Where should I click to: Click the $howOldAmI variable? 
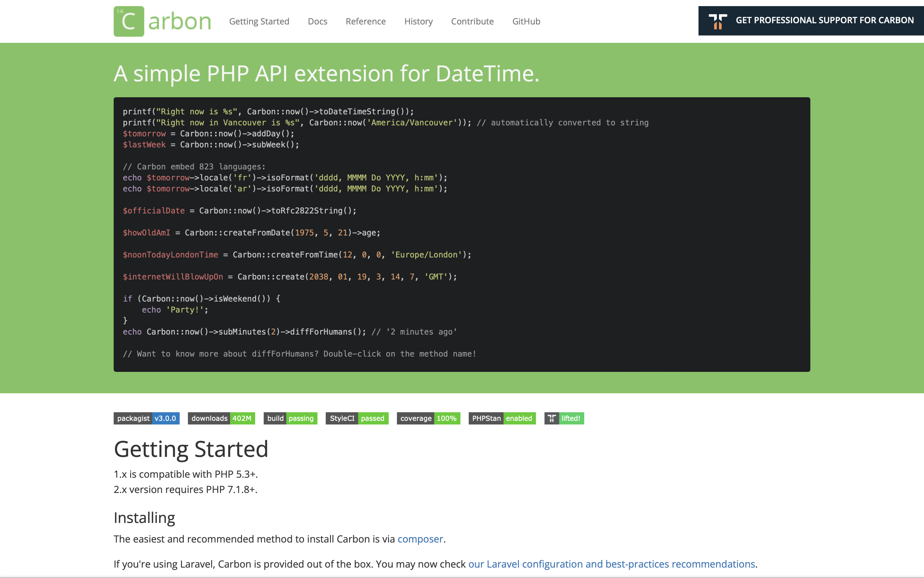tap(147, 233)
